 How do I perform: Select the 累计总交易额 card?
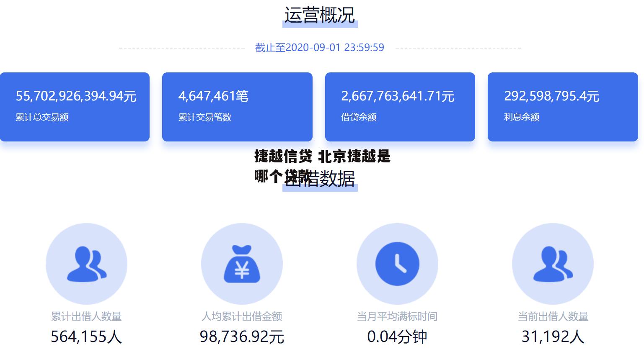[x=75, y=107]
